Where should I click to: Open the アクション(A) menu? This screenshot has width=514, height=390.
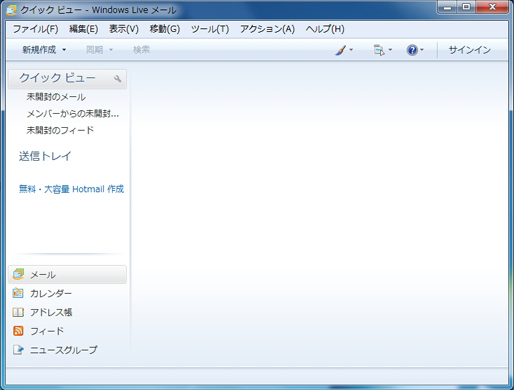267,29
